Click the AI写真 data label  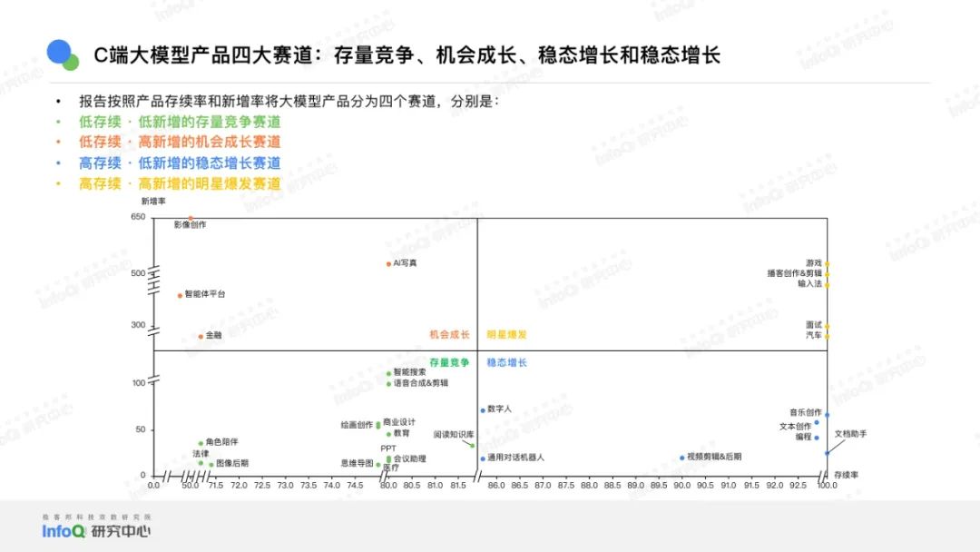(x=405, y=263)
